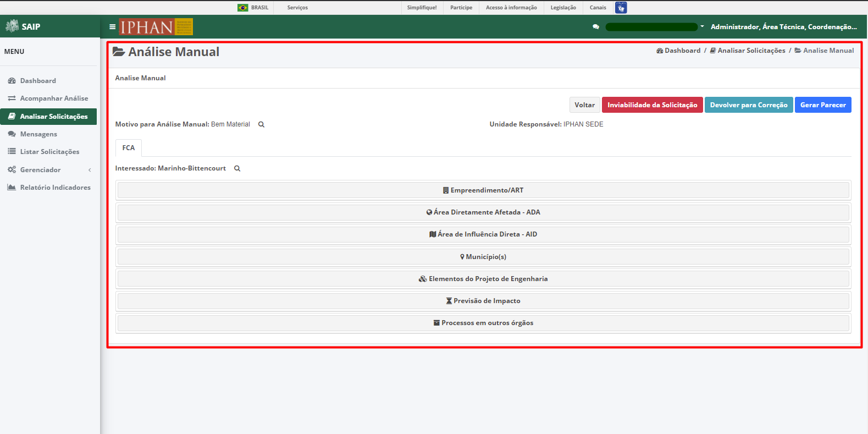
Task: Expand Elementos do Projeto de Engenharia
Action: point(483,279)
